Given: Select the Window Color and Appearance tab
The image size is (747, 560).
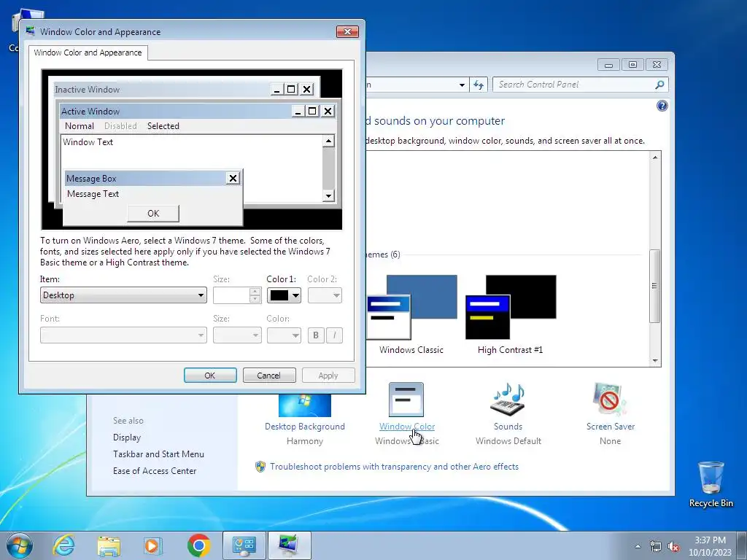Looking at the screenshot, I should click(x=88, y=52).
